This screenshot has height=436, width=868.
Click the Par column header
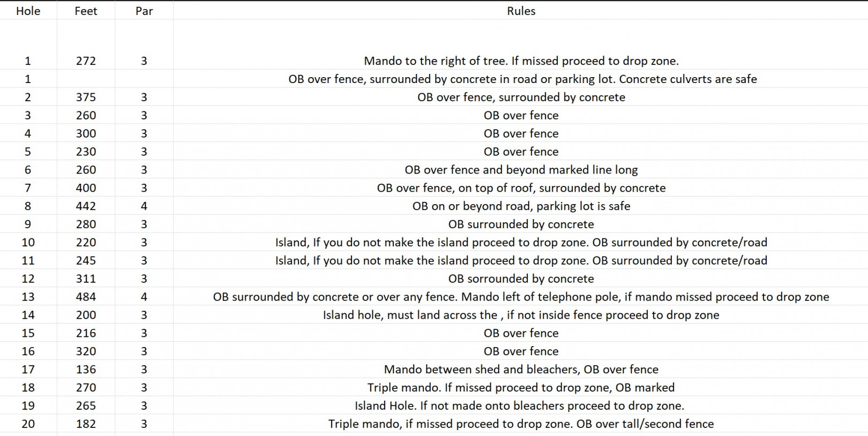tap(144, 11)
